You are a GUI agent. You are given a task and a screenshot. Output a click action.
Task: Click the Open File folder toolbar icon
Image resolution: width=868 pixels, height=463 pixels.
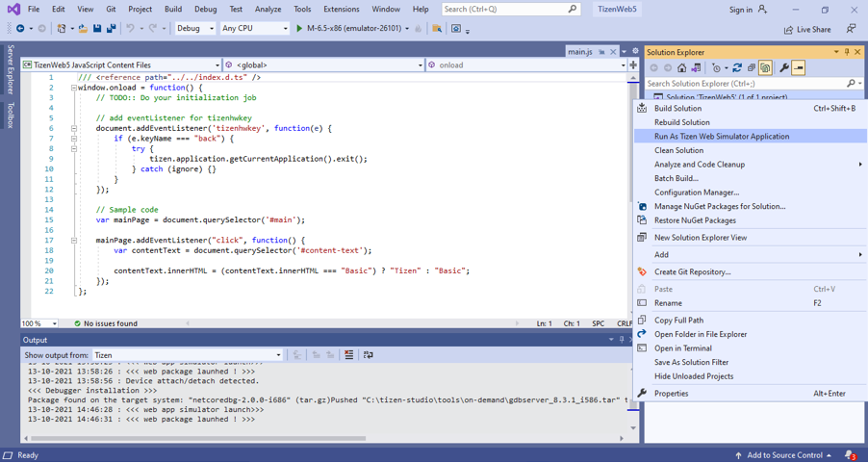[83, 29]
